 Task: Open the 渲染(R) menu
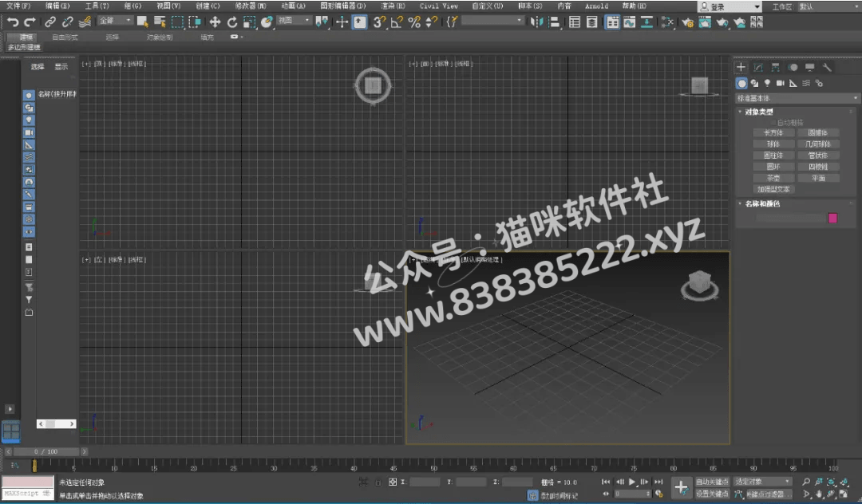click(x=393, y=6)
